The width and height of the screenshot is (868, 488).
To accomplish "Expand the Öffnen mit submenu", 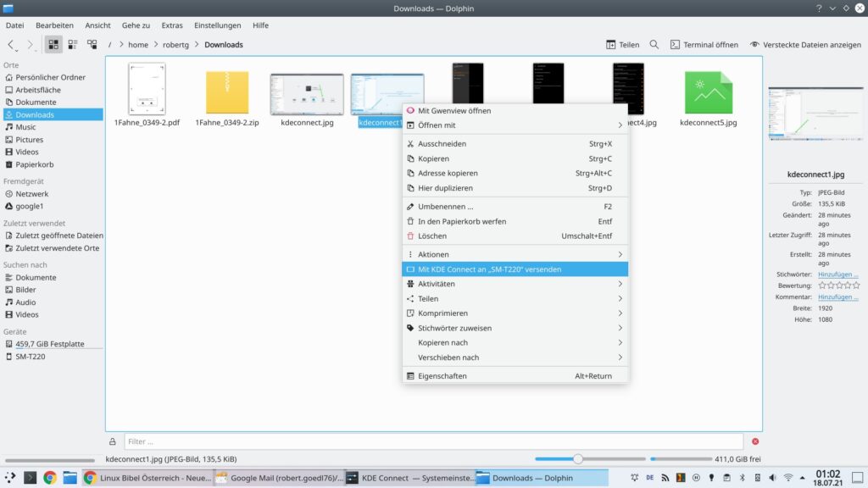I will pos(515,125).
